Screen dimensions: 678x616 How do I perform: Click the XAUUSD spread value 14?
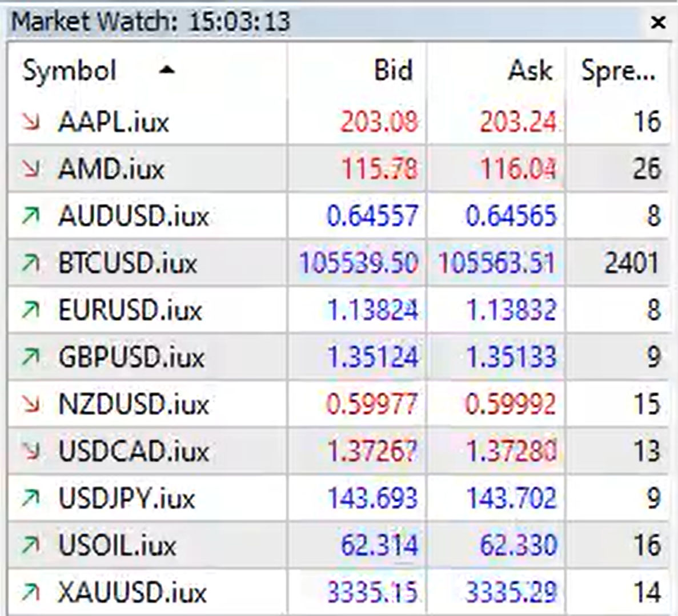point(647,593)
